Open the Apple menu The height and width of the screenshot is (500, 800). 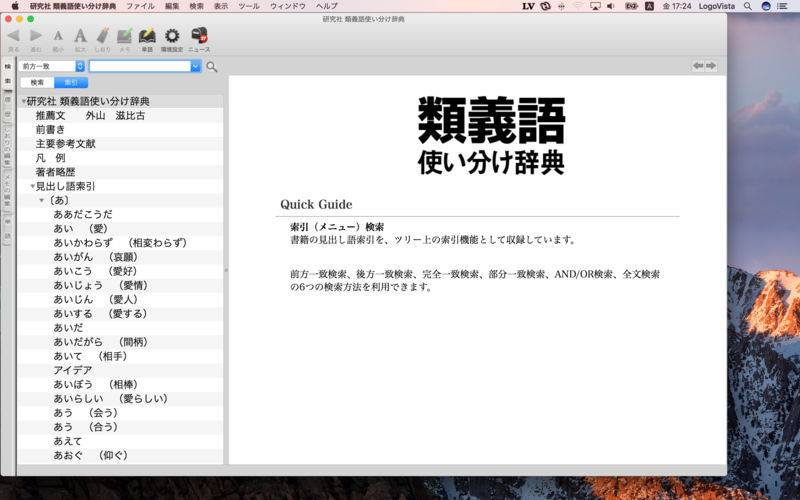click(x=15, y=6)
